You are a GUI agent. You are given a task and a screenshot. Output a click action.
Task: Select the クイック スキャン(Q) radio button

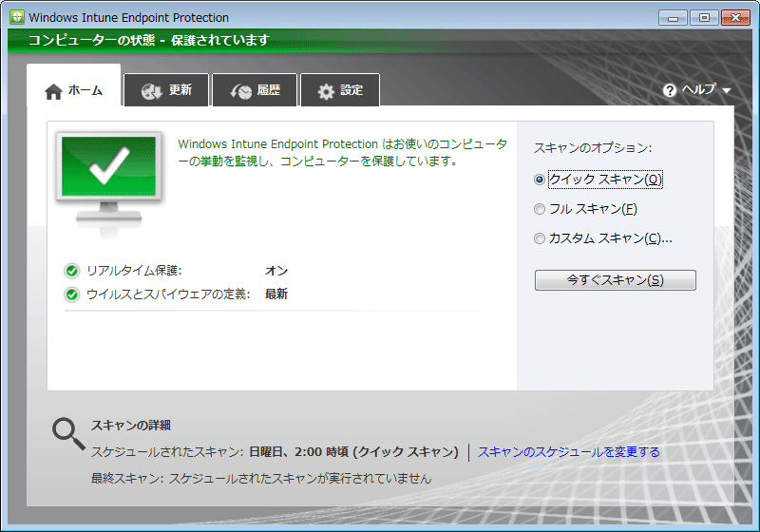coord(540,180)
